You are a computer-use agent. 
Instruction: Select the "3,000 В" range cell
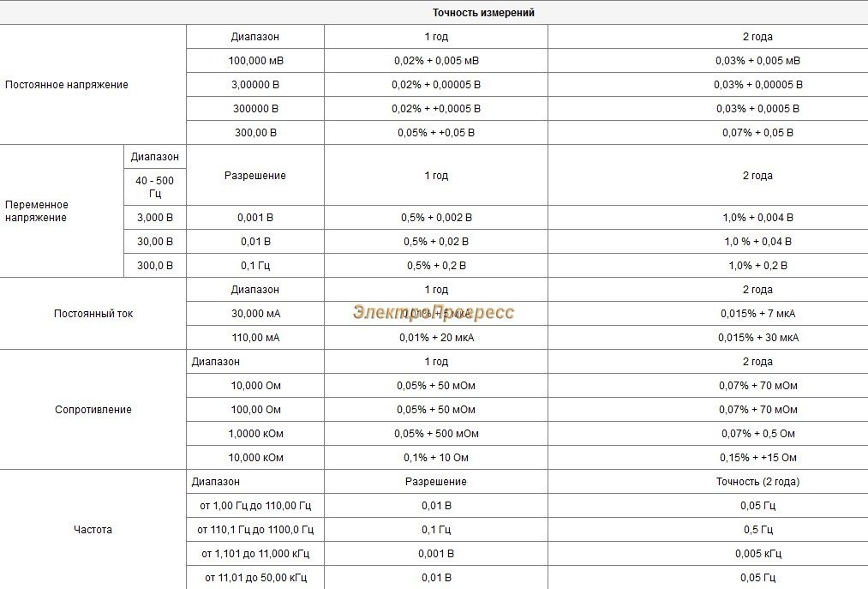tap(155, 218)
